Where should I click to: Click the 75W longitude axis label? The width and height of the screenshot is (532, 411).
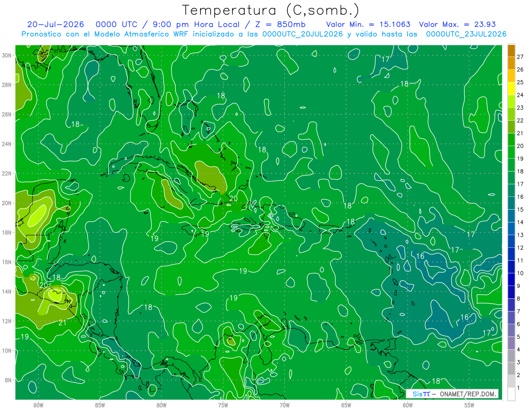click(223, 405)
